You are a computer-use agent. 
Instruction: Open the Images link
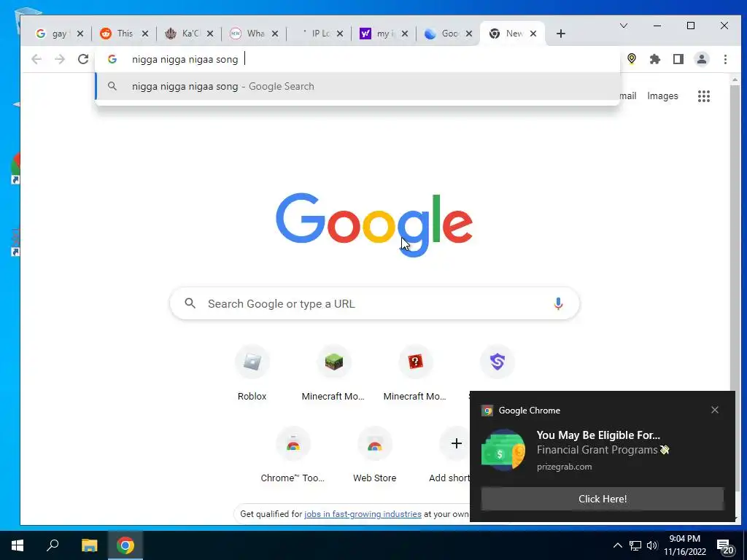(662, 96)
